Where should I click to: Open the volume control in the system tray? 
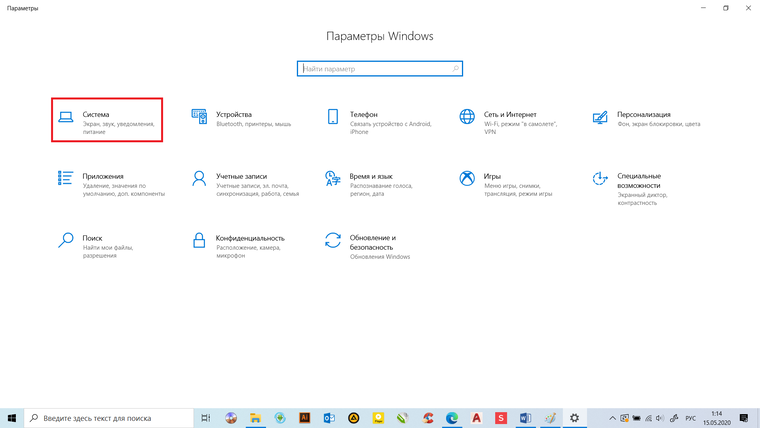[x=660, y=418]
